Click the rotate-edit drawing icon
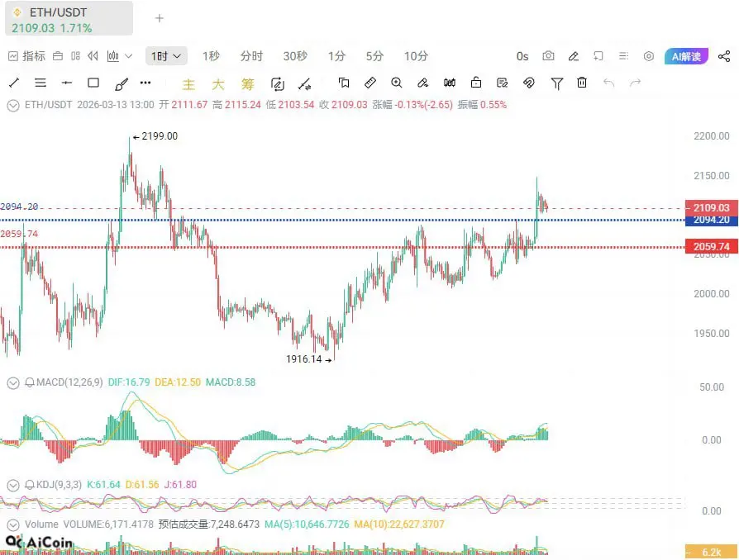This screenshot has width=739, height=560. click(278, 84)
